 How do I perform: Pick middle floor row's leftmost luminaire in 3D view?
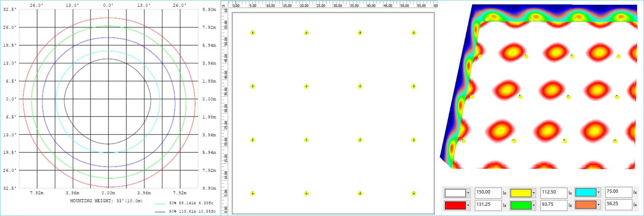click(x=472, y=96)
